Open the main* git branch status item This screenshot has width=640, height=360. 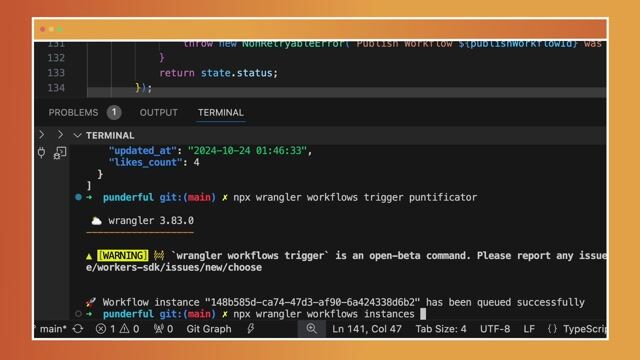point(53,329)
